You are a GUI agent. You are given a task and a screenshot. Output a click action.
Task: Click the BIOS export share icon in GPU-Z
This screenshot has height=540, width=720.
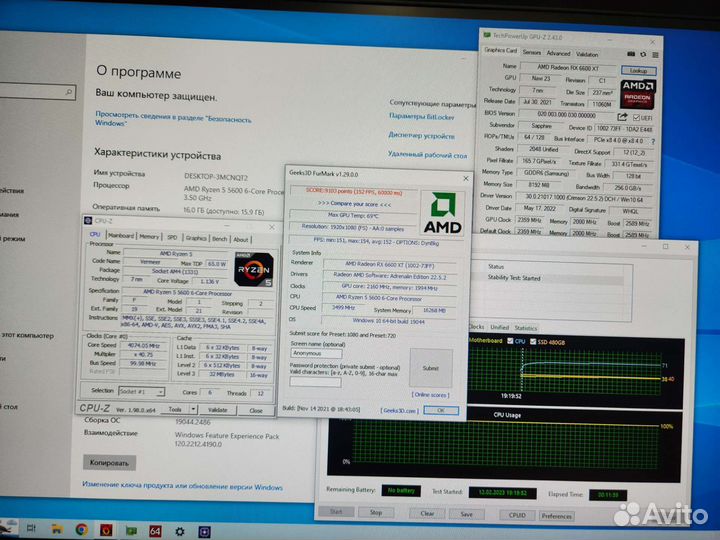tap(623, 117)
